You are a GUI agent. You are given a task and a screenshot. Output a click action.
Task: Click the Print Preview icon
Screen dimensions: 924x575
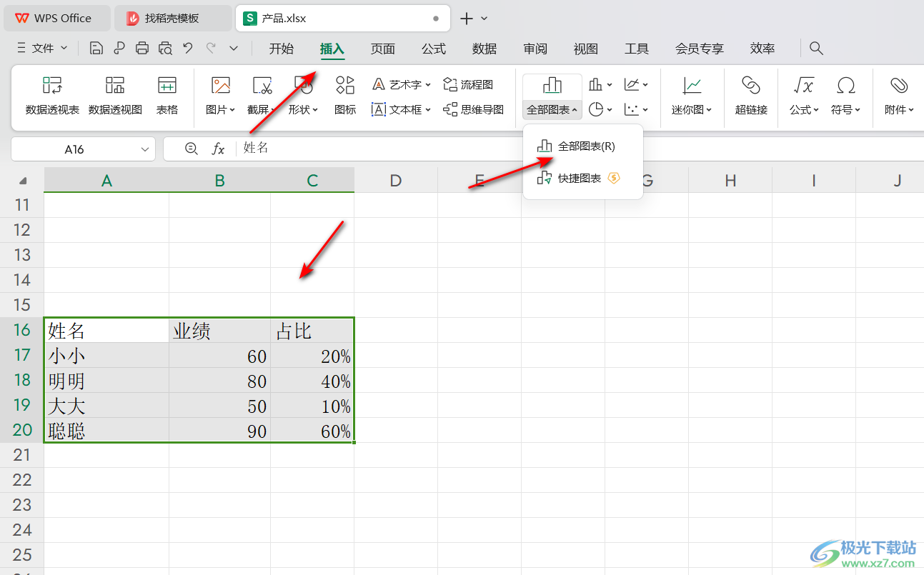(x=165, y=49)
